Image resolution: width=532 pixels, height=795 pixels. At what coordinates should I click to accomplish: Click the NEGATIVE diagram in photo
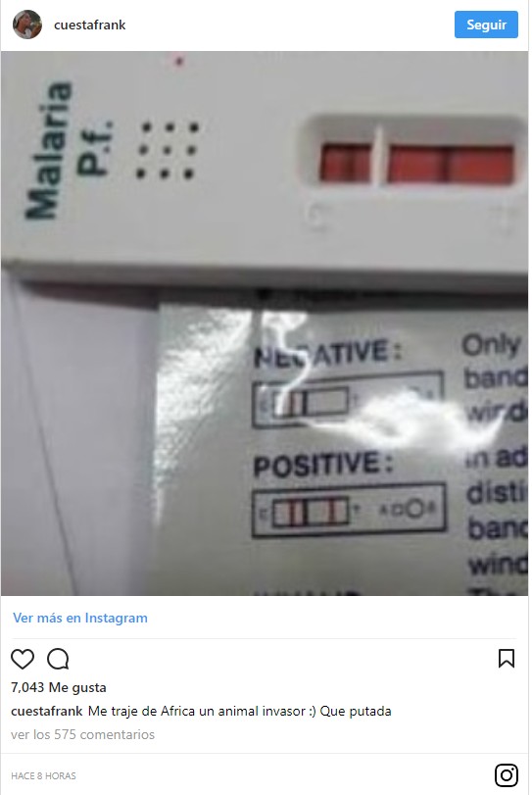(348, 401)
